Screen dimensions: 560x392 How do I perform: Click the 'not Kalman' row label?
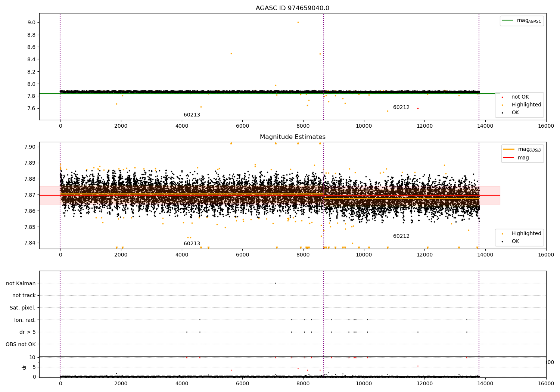tap(21, 283)
